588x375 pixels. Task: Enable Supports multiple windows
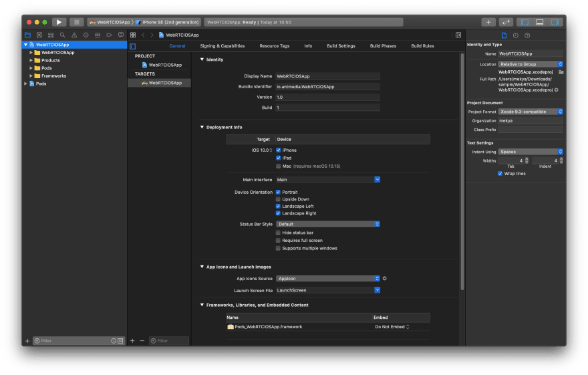[x=278, y=248]
